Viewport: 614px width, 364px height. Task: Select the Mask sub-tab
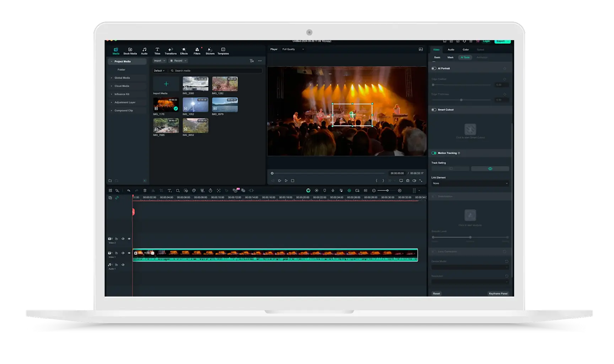coord(450,58)
